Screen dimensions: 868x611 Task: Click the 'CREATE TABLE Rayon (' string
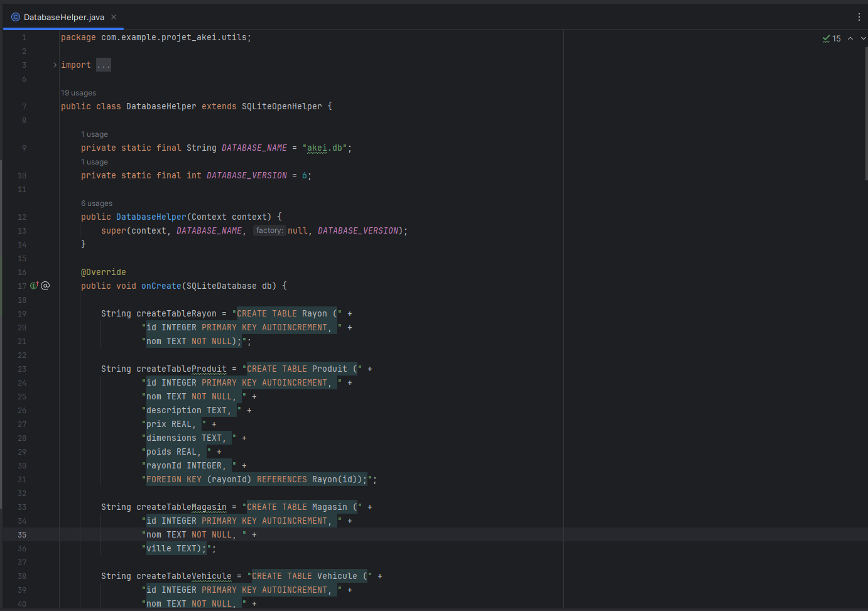[x=287, y=314]
